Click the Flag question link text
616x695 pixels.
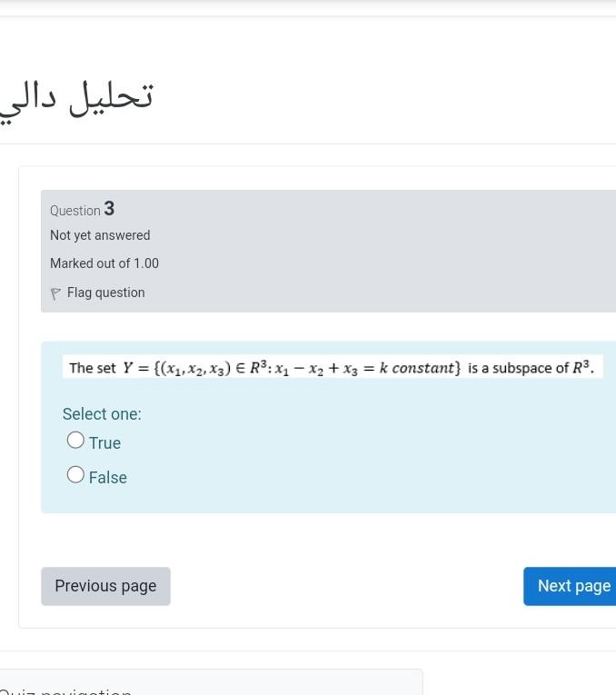[x=106, y=293]
